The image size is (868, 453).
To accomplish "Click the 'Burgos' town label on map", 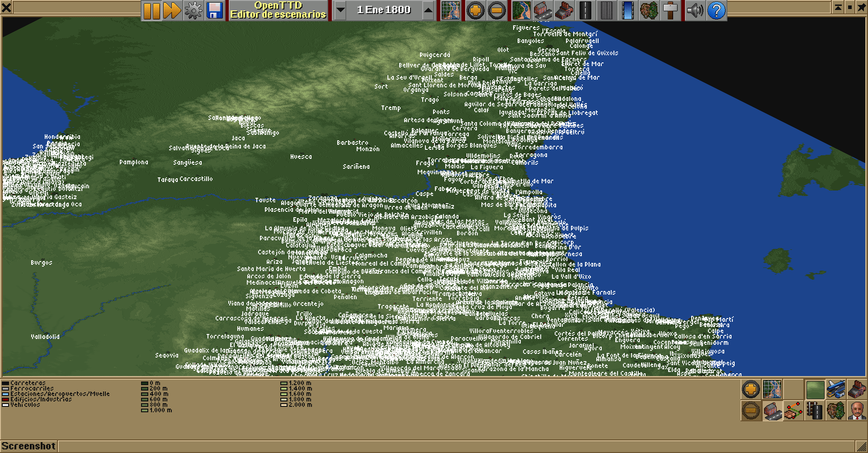I will tap(42, 262).
